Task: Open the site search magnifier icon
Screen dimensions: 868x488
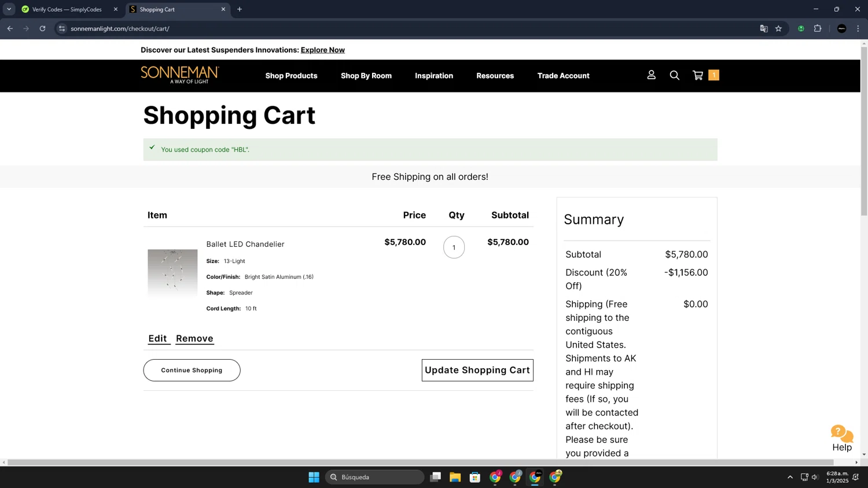Action: click(x=674, y=75)
